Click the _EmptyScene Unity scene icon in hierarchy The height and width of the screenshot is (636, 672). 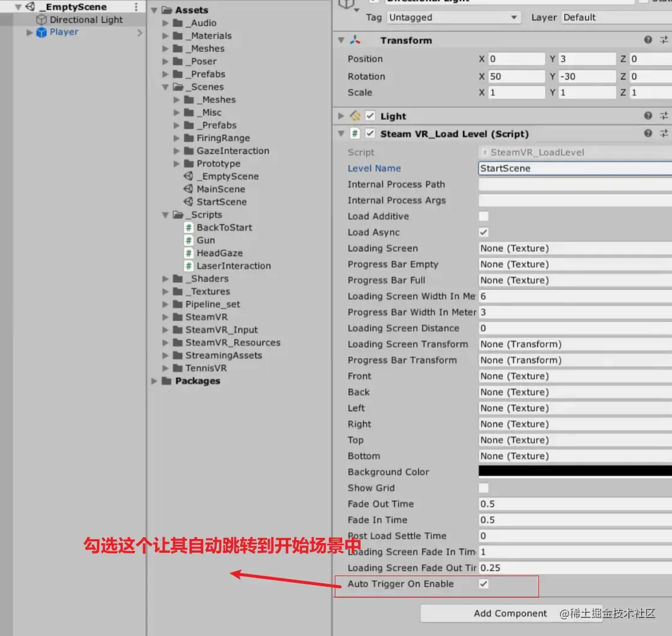[x=31, y=7]
